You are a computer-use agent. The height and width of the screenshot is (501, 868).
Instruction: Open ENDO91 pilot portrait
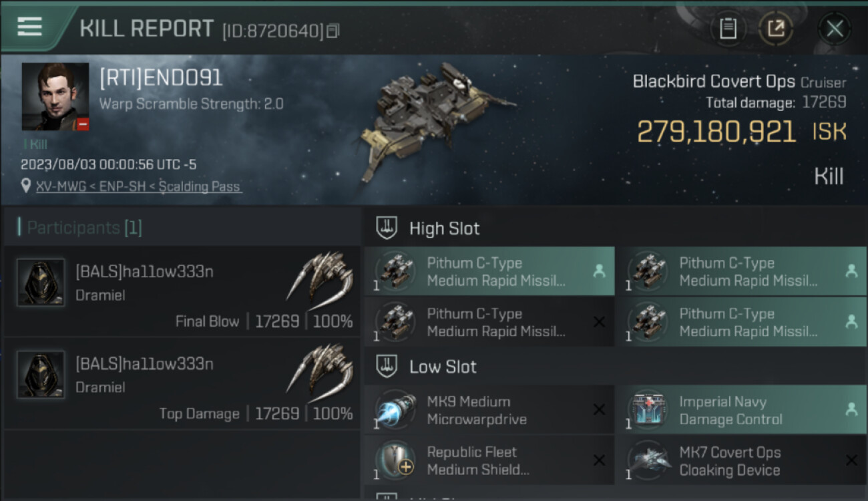[x=55, y=96]
